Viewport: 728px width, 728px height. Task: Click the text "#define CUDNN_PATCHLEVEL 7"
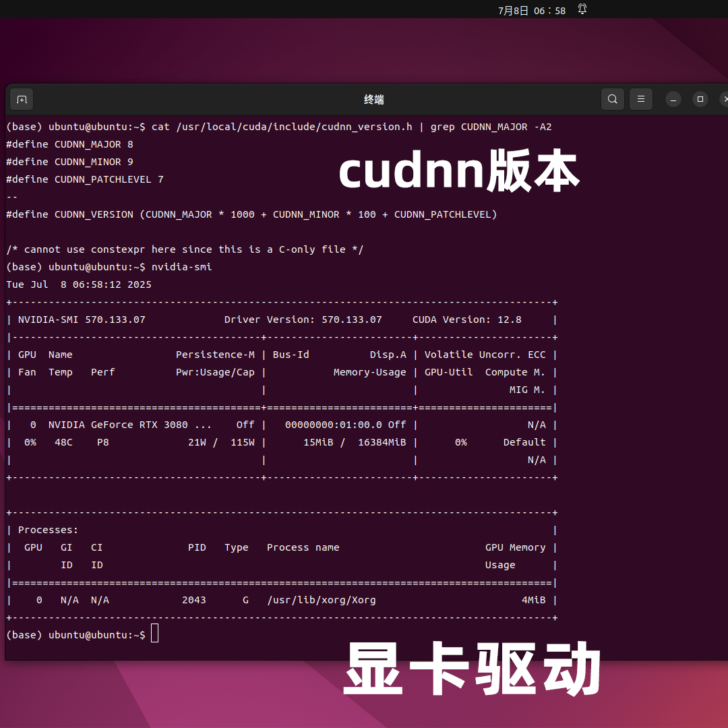pyautogui.click(x=85, y=179)
